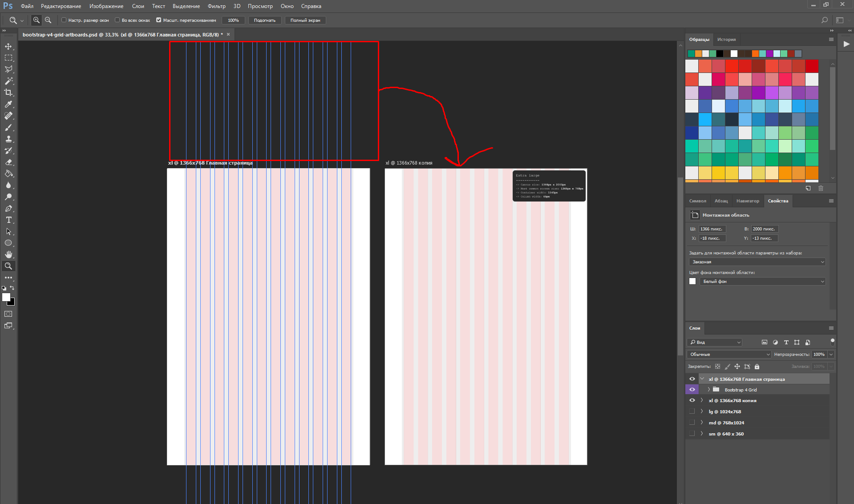Image resolution: width=854 pixels, height=504 pixels.
Task: Select the Type tool in toolbar
Action: (8, 220)
